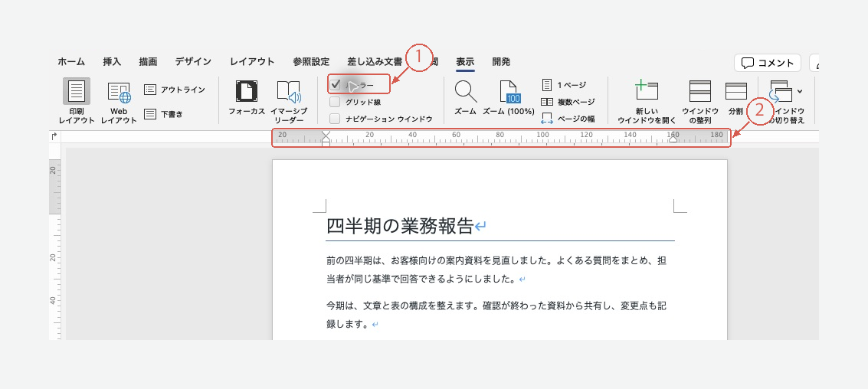Click the heading 四半期の業務報告
Viewport: 868px width, 389px height.
[400, 226]
